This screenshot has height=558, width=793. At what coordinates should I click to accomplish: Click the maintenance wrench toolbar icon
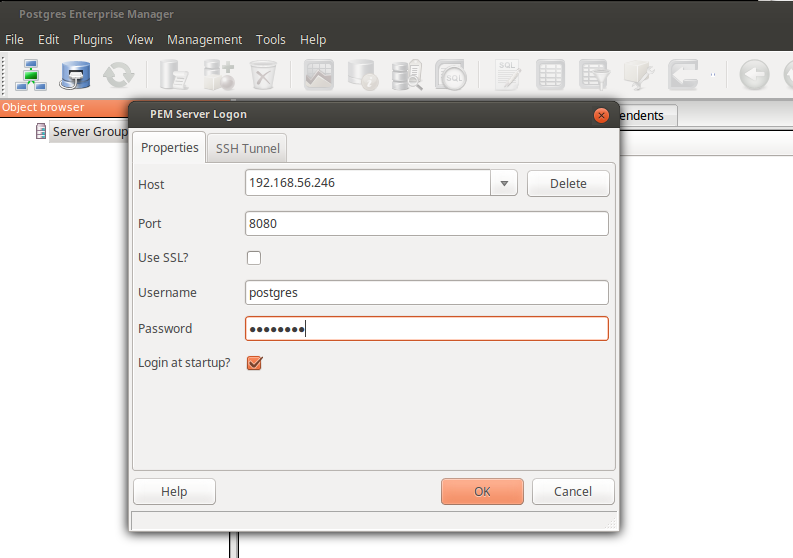(x=638, y=75)
